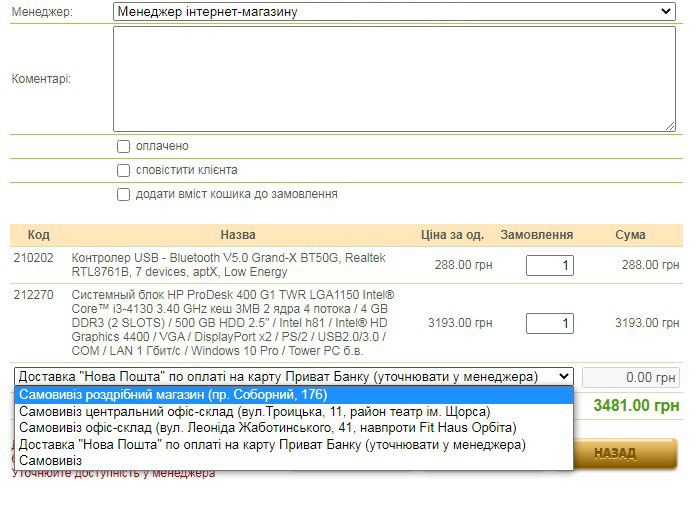
Task: Open the Менеджер dropdown
Action: (394, 12)
